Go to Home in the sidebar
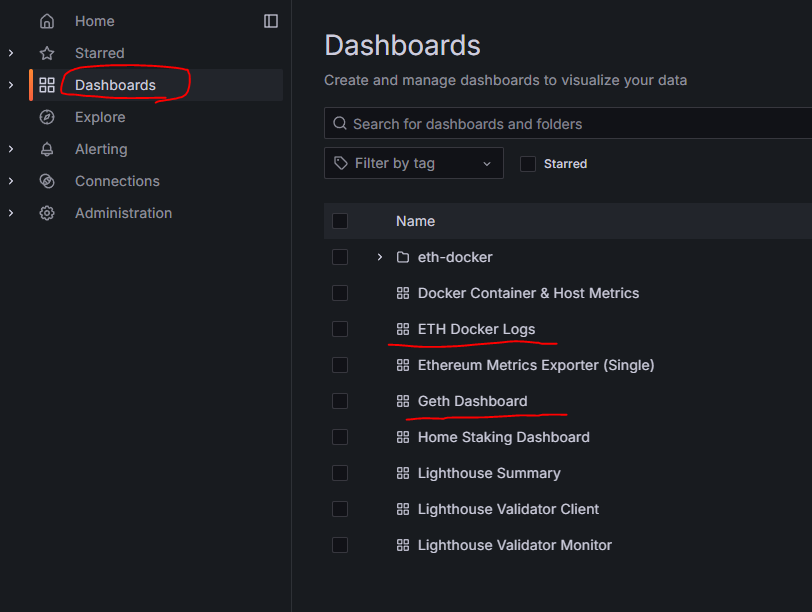This screenshot has width=812, height=612. [x=95, y=21]
